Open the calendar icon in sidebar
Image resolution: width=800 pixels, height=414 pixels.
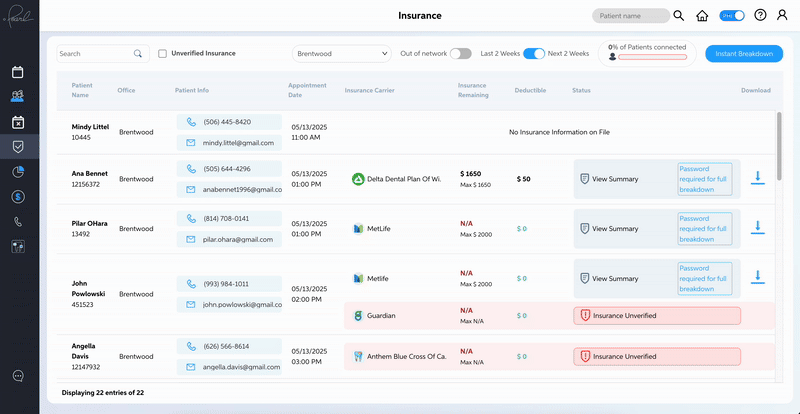click(18, 72)
